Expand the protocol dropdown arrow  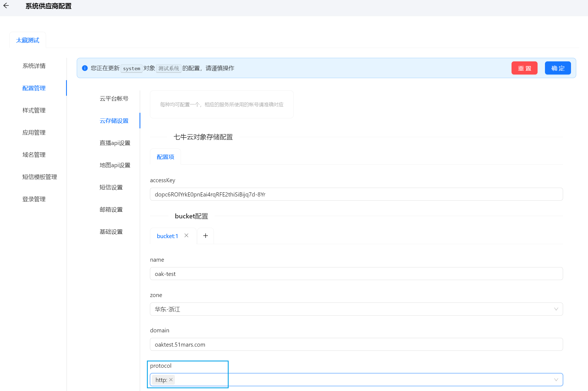tap(556, 380)
